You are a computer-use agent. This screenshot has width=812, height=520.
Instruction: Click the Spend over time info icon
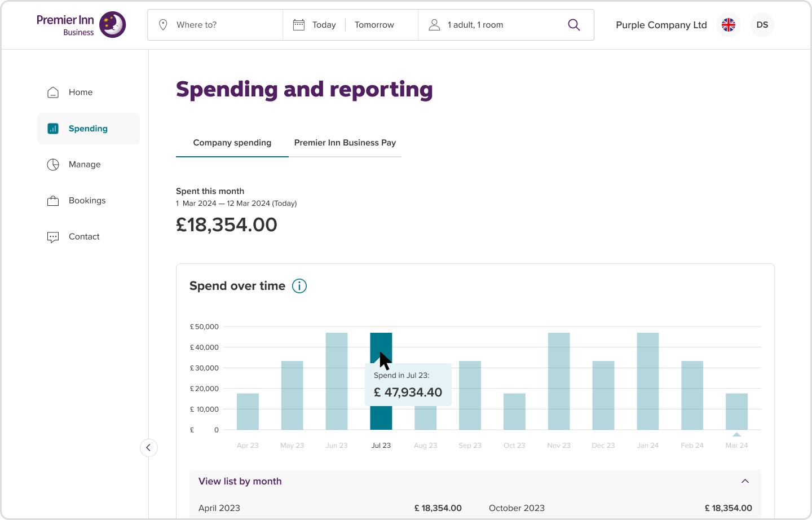(299, 286)
